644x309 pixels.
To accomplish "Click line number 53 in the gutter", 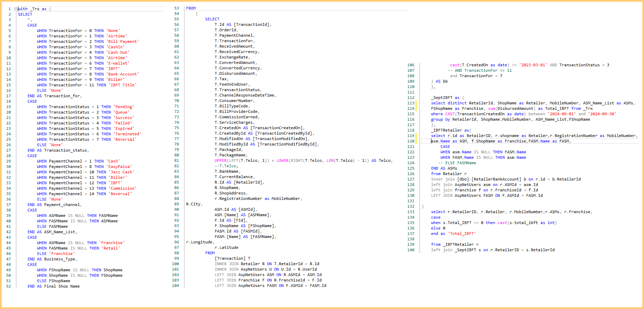I will click(x=176, y=8).
